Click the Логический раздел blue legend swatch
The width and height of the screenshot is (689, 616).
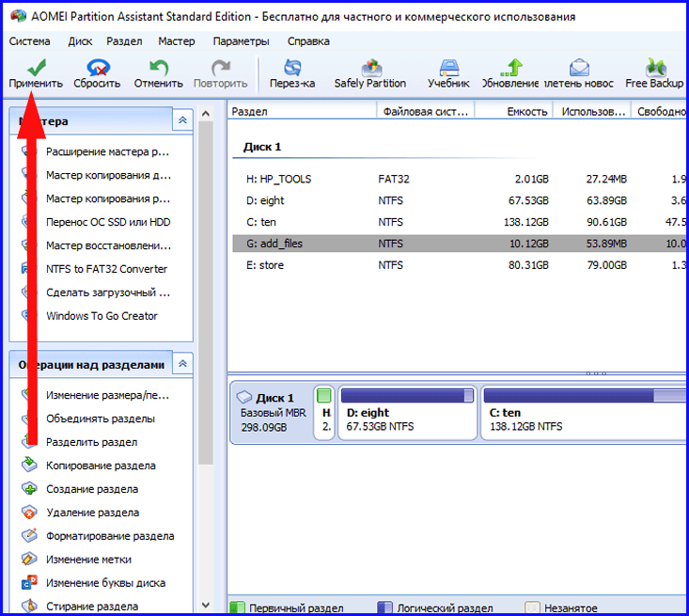click(384, 608)
